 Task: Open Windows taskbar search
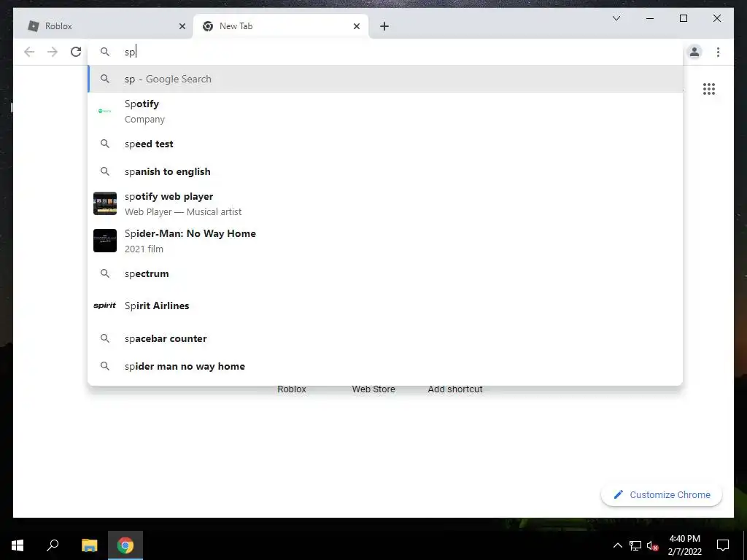53,545
